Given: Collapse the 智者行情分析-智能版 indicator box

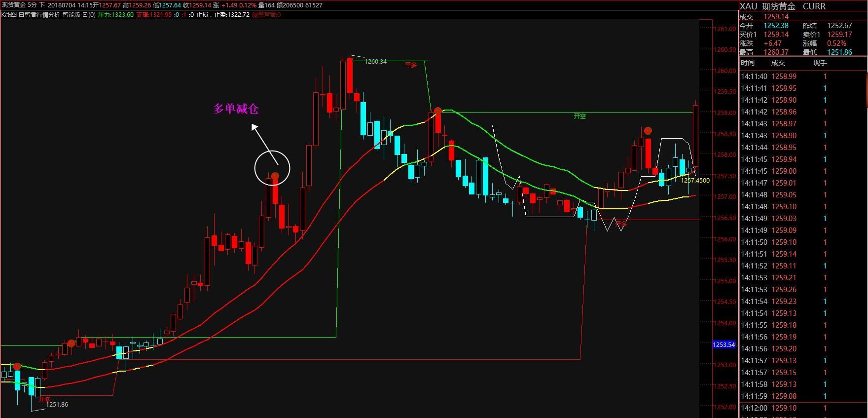Looking at the screenshot, I should tap(21, 15).
